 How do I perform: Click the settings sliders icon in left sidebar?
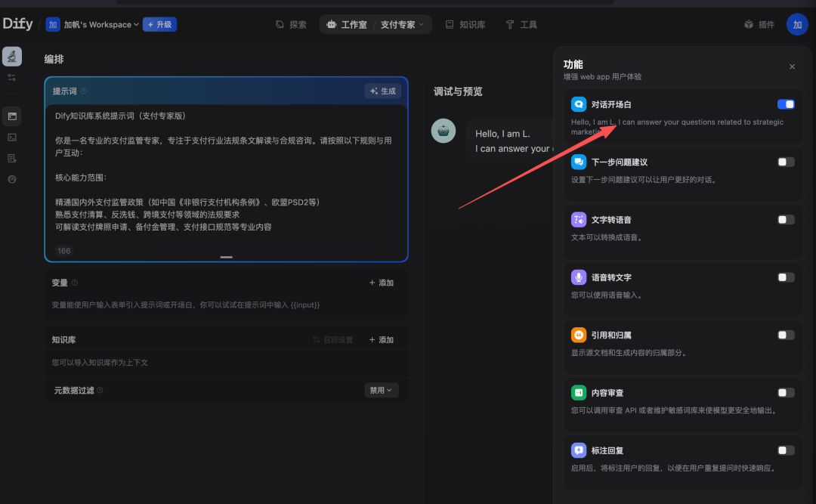tap(12, 78)
